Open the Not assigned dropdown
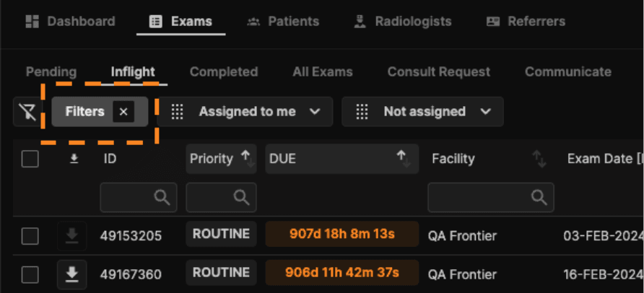644x293 pixels. [x=422, y=112]
